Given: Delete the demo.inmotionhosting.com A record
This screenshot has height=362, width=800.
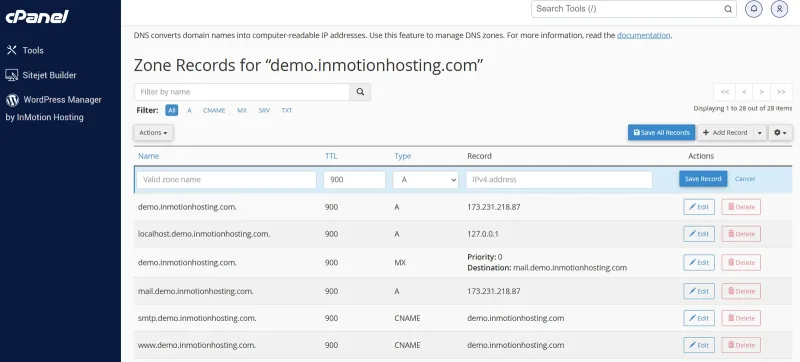Looking at the screenshot, I should click(x=741, y=206).
